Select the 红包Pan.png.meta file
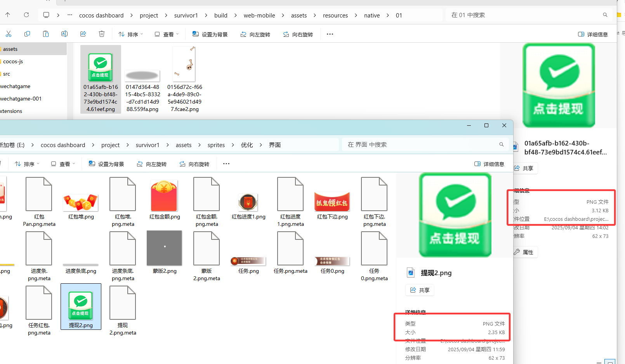This screenshot has width=625, height=364. pyautogui.click(x=39, y=202)
